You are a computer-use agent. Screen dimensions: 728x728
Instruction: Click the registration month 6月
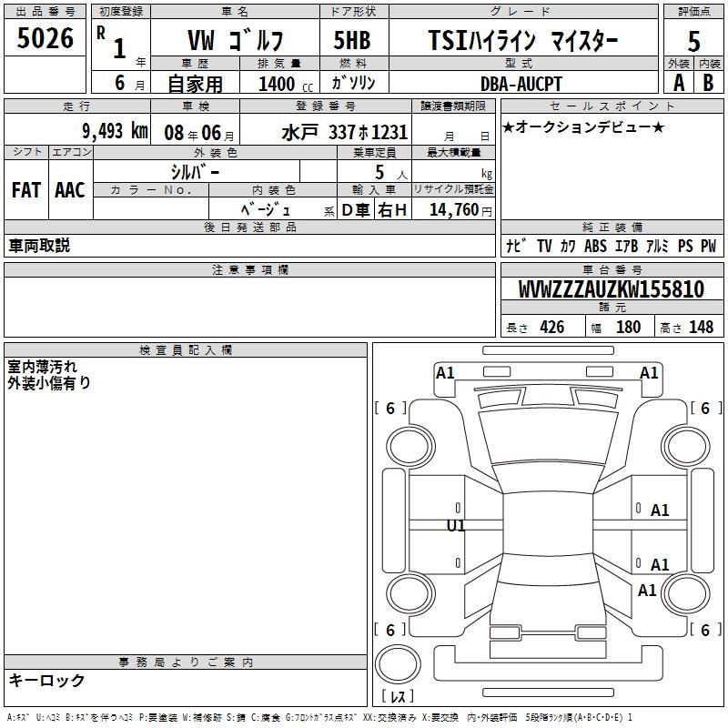129,83
